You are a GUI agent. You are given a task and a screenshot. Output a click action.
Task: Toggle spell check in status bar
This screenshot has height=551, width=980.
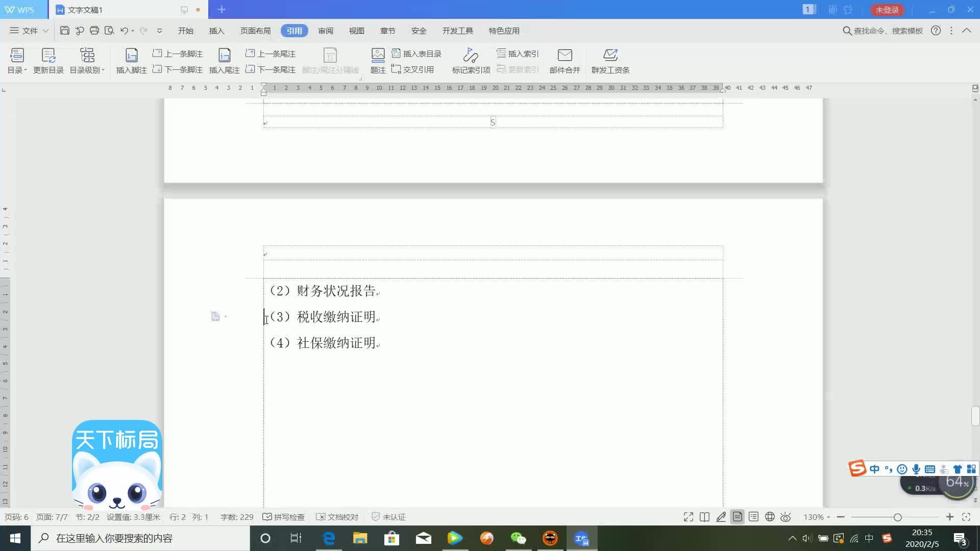point(283,517)
